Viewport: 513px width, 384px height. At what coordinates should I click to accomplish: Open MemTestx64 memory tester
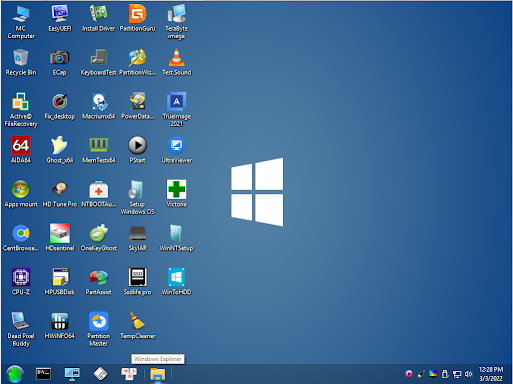point(98,150)
